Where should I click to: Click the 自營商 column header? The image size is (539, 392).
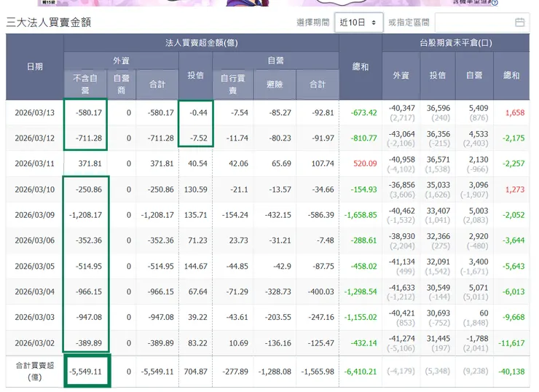[122, 85]
